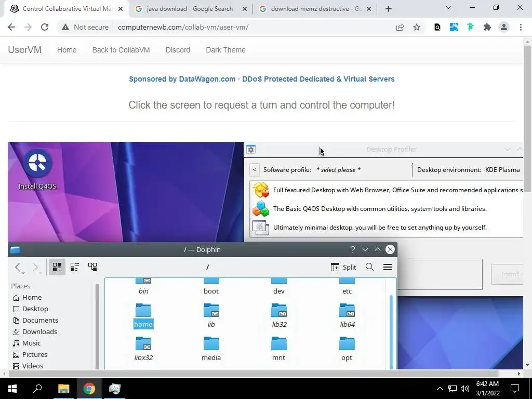Choose Full featured Desktop profile

point(387,190)
